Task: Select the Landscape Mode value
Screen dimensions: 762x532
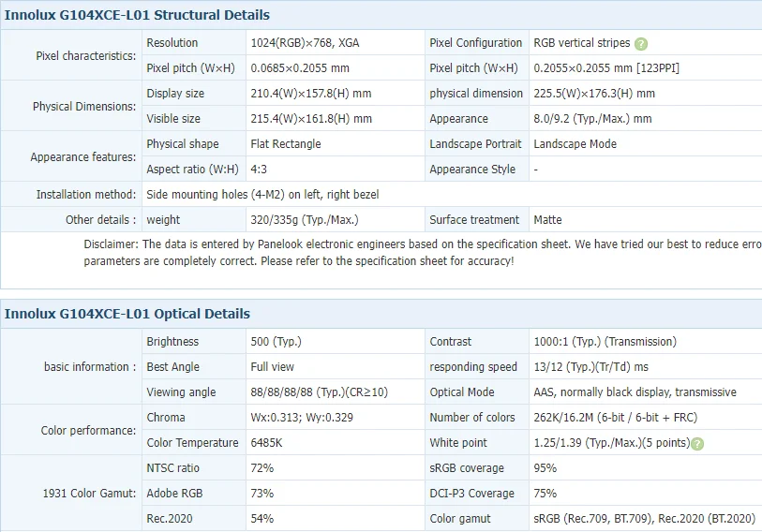Action: click(575, 144)
